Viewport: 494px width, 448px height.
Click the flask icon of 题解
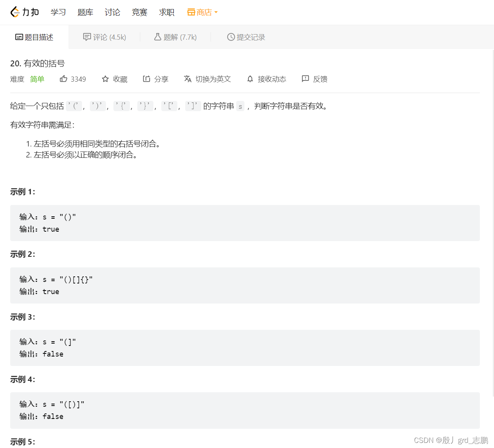pyautogui.click(x=157, y=37)
